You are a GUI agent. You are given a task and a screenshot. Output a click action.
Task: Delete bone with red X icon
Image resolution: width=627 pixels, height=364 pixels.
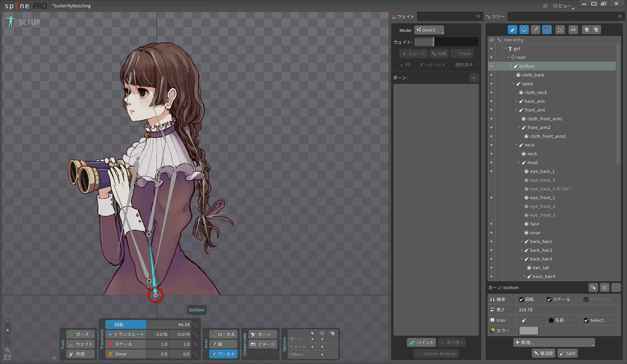[x=616, y=288]
